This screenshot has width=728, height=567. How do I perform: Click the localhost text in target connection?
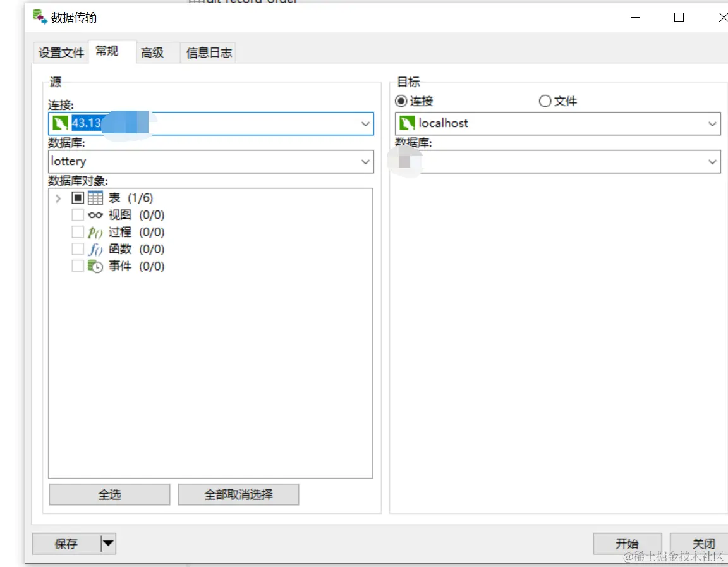(x=443, y=123)
